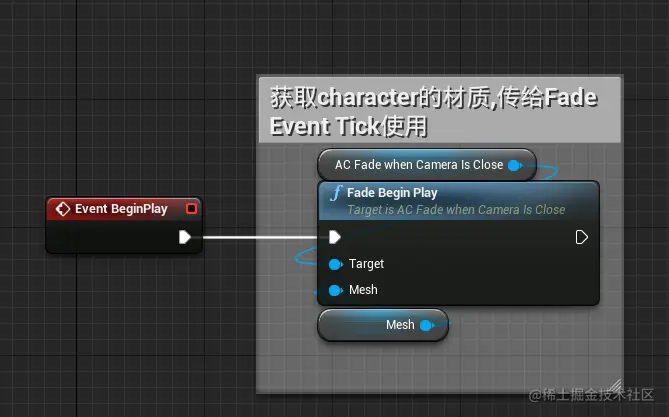The image size is (669, 417).
Task: Click the Fade Begin Play execution output pin
Action: pyautogui.click(x=582, y=237)
